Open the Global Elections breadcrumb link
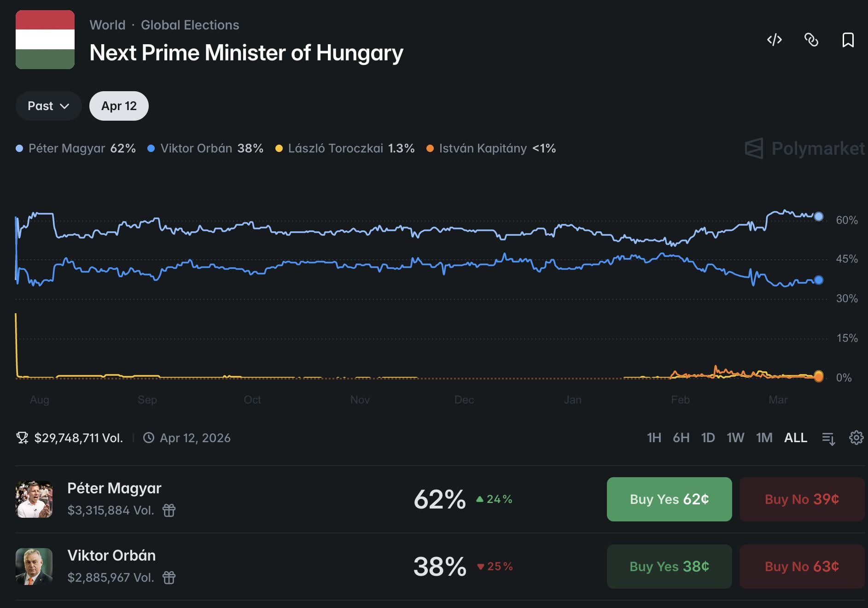 [190, 25]
